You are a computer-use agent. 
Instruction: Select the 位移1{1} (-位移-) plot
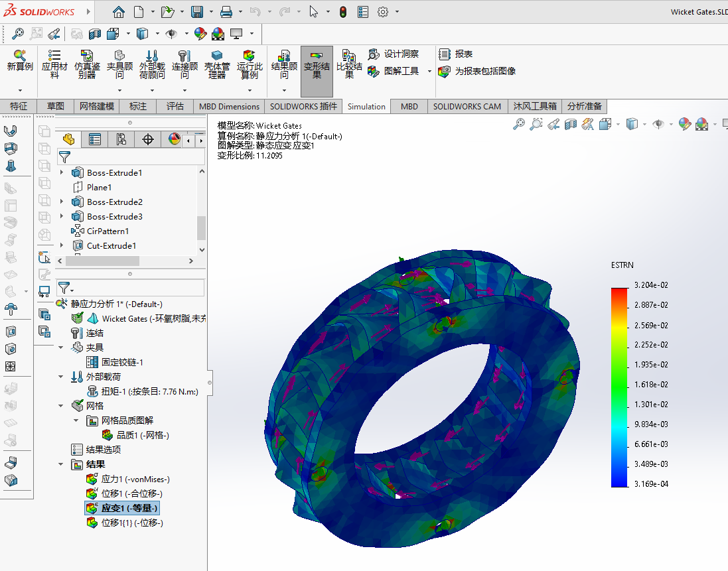124,523
